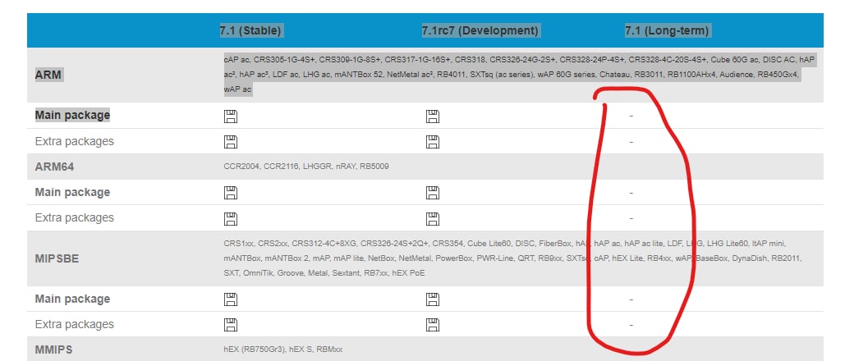Click the ARM64 Extra packages label
Image resolution: width=868 pixels, height=361 pixels.
74,217
